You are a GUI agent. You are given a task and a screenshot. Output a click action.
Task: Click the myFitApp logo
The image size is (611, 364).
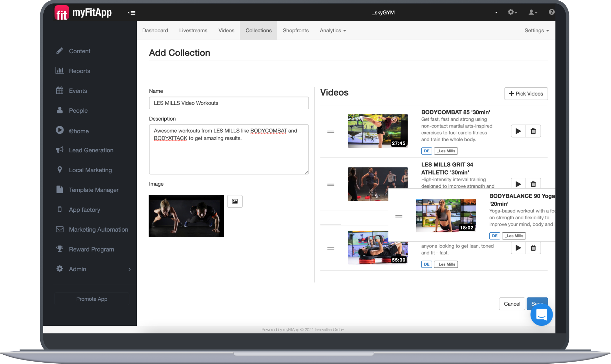click(x=83, y=13)
